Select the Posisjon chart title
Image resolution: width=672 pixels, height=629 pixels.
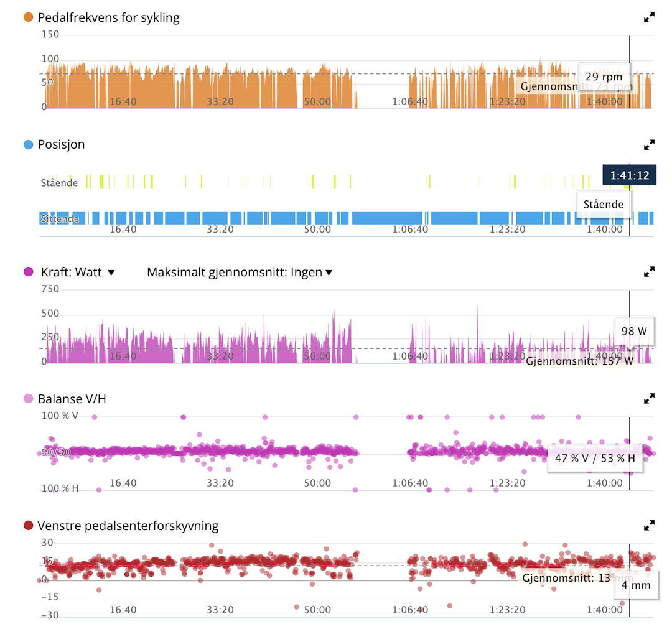click(x=62, y=144)
